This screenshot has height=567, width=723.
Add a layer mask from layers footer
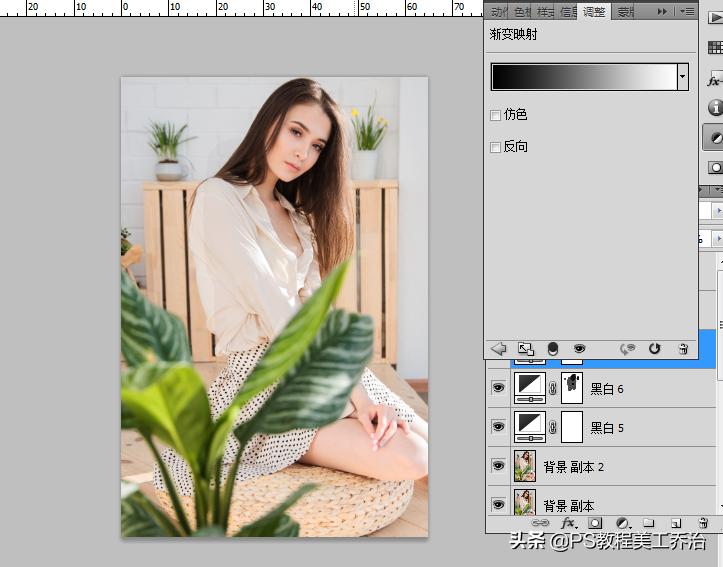(595, 523)
